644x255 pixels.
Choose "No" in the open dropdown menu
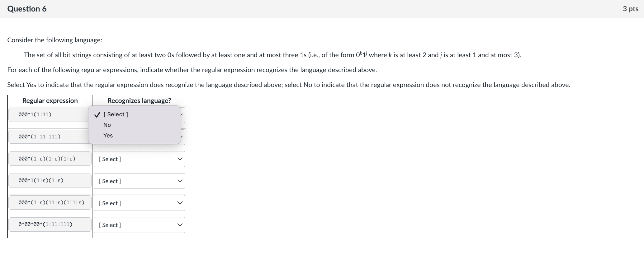click(107, 125)
